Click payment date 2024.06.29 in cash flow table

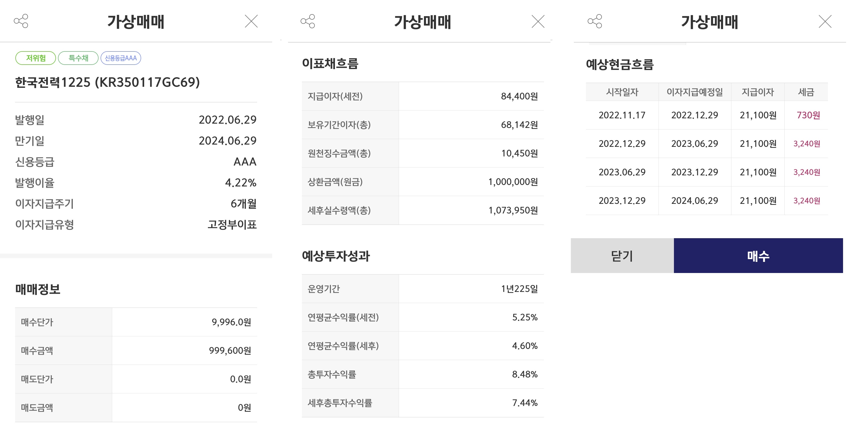(695, 201)
